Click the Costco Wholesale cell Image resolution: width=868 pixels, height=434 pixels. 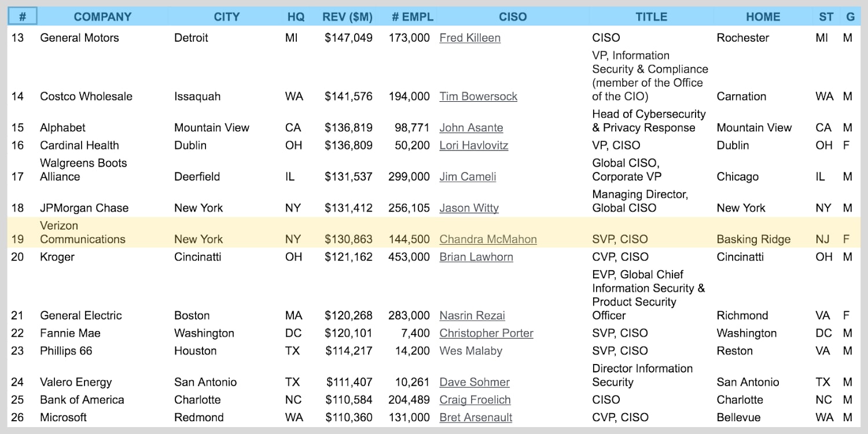[x=86, y=97]
